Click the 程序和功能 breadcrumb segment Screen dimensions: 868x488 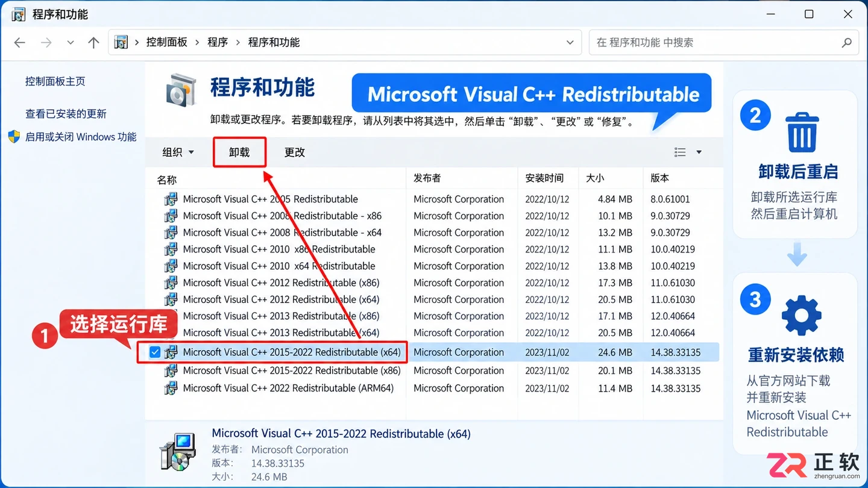[x=274, y=42]
